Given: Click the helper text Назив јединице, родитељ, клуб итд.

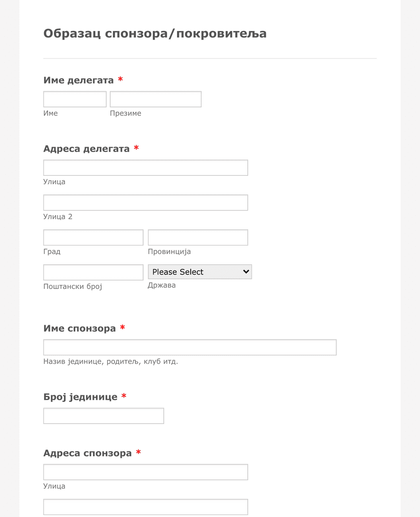Looking at the screenshot, I should pyautogui.click(x=111, y=361).
